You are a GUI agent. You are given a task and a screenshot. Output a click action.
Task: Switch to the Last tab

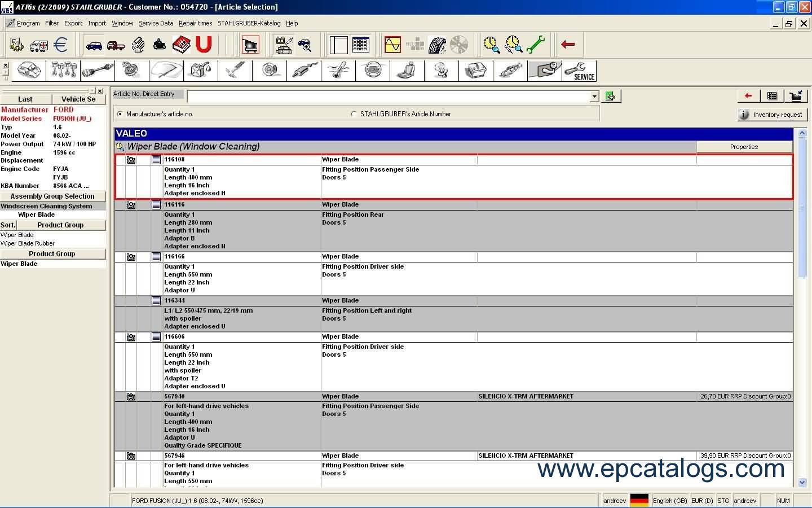(25, 99)
